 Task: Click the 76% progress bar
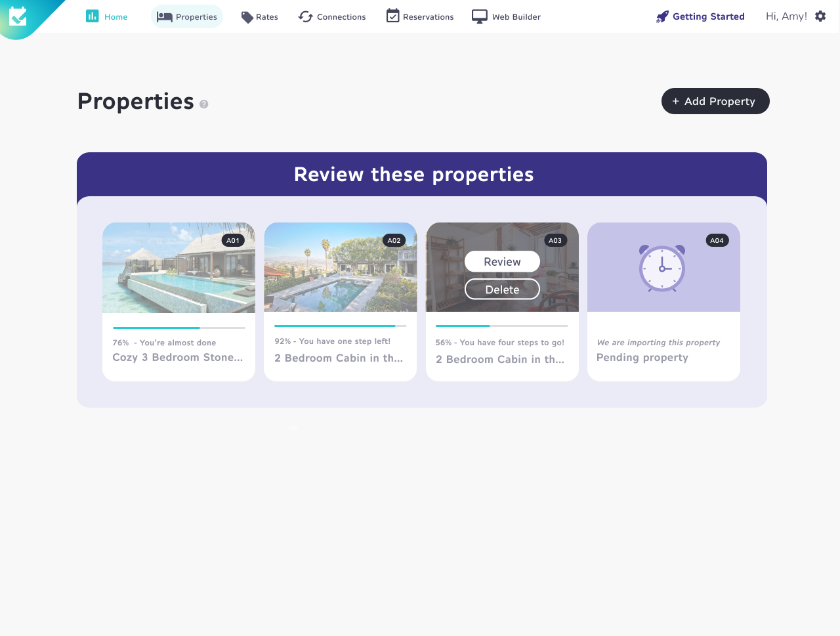point(178,328)
